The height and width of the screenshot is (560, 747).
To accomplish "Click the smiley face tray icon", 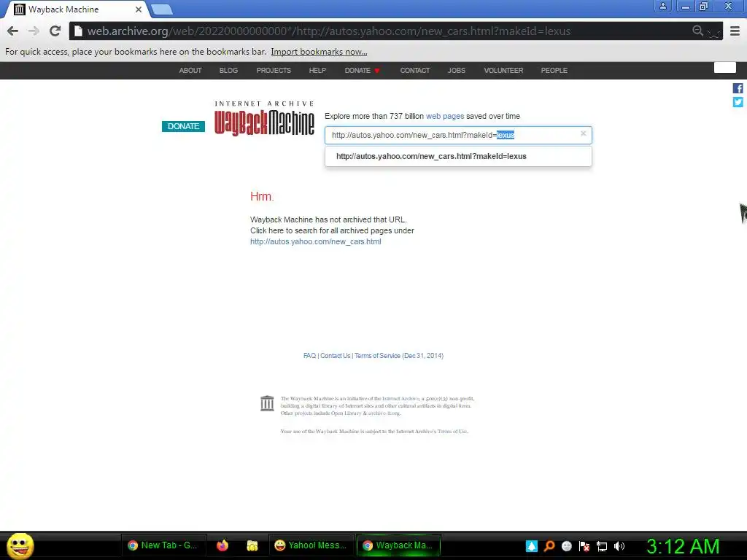I will [x=567, y=546].
